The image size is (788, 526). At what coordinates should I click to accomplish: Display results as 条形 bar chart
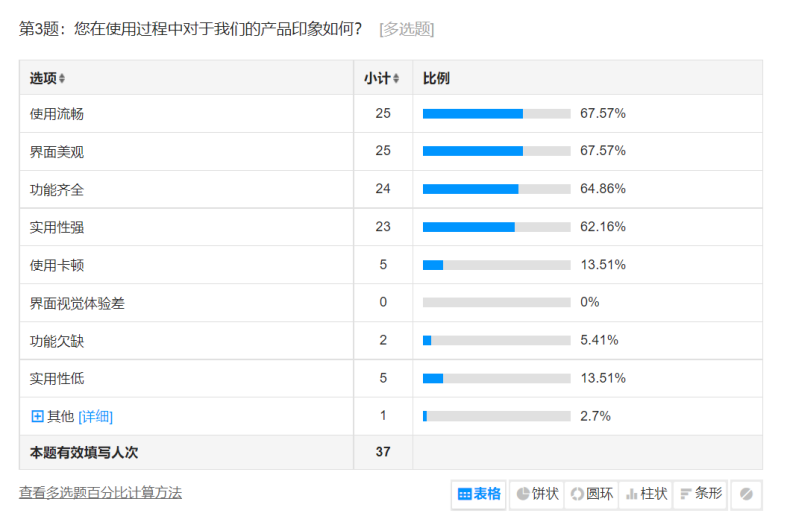700,494
